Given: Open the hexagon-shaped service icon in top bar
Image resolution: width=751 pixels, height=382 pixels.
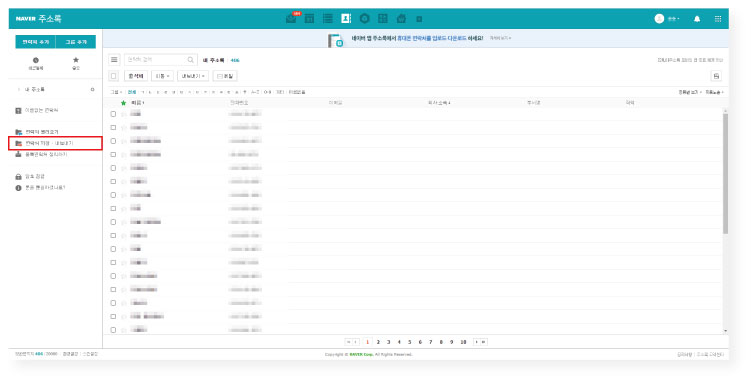Looking at the screenshot, I should click(x=364, y=19).
